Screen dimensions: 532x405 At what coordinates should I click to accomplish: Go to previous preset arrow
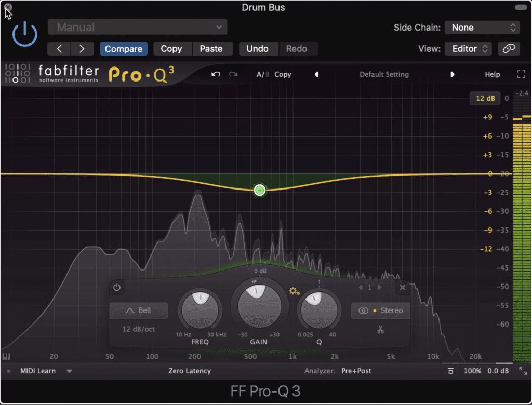tap(59, 49)
